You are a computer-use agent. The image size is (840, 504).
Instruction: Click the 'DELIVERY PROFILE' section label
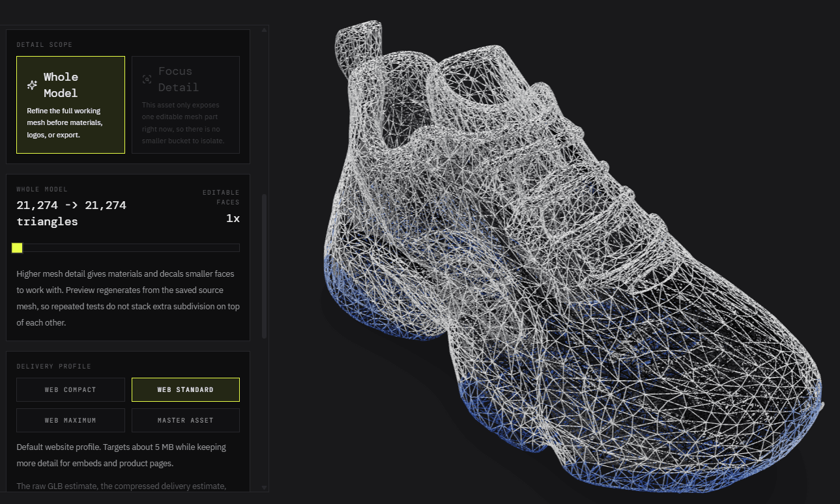click(x=54, y=367)
